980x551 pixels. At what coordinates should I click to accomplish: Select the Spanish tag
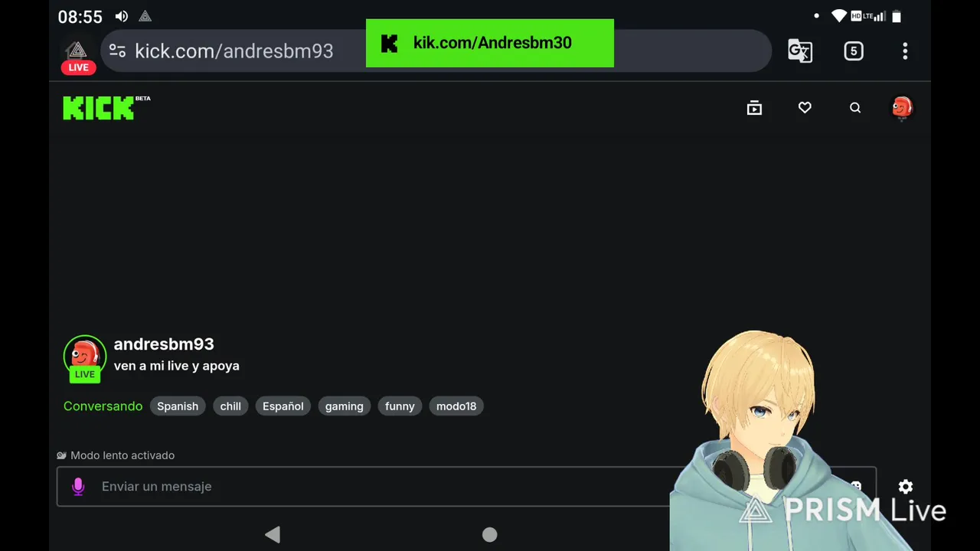[178, 406]
